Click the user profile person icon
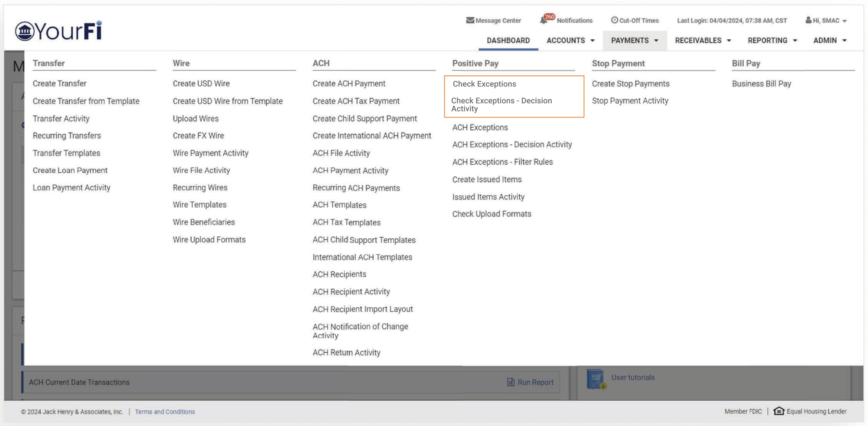Image resolution: width=868 pixels, height=426 pixels. [808, 20]
